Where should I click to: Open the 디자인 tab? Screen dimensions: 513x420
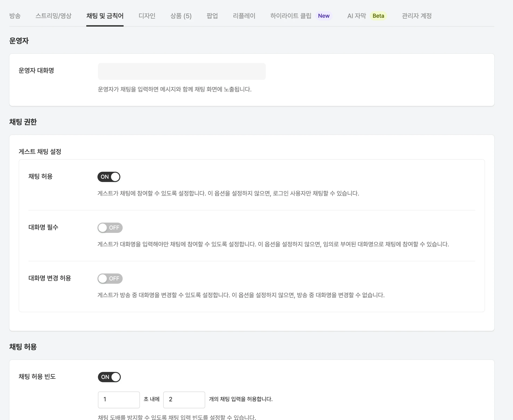click(147, 16)
